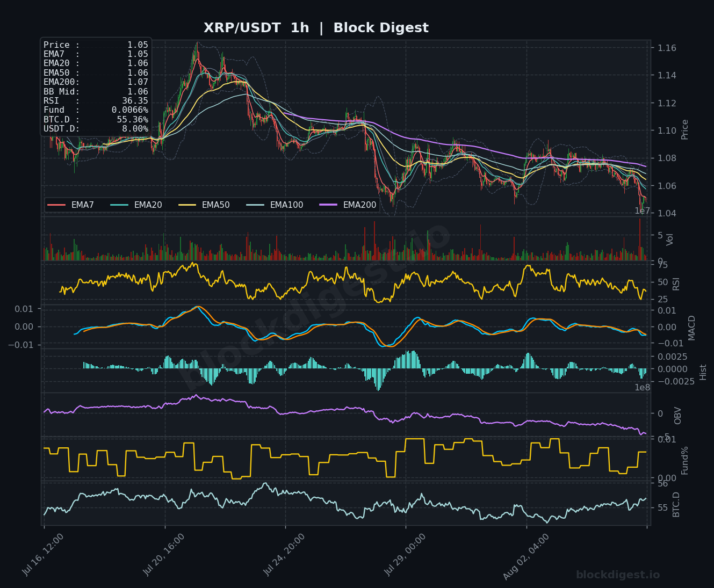Click the Fund 0.0066% reading
This screenshot has width=714, height=588.
(96, 110)
